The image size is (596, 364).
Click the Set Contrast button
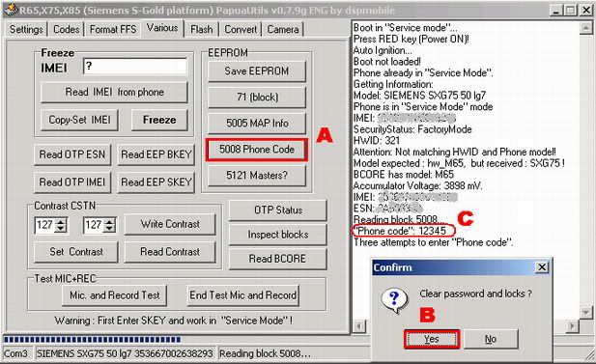(x=76, y=252)
